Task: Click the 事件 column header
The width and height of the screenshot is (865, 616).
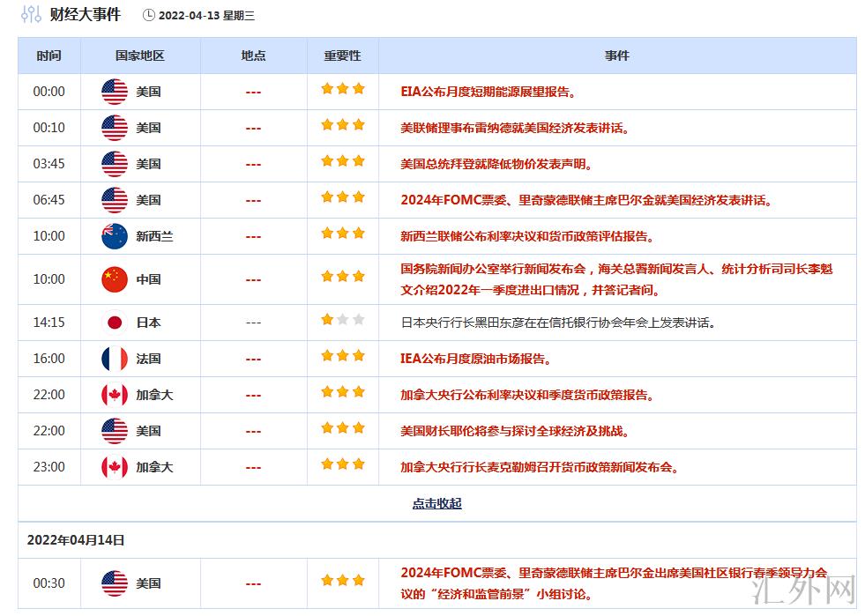Action: tap(617, 56)
